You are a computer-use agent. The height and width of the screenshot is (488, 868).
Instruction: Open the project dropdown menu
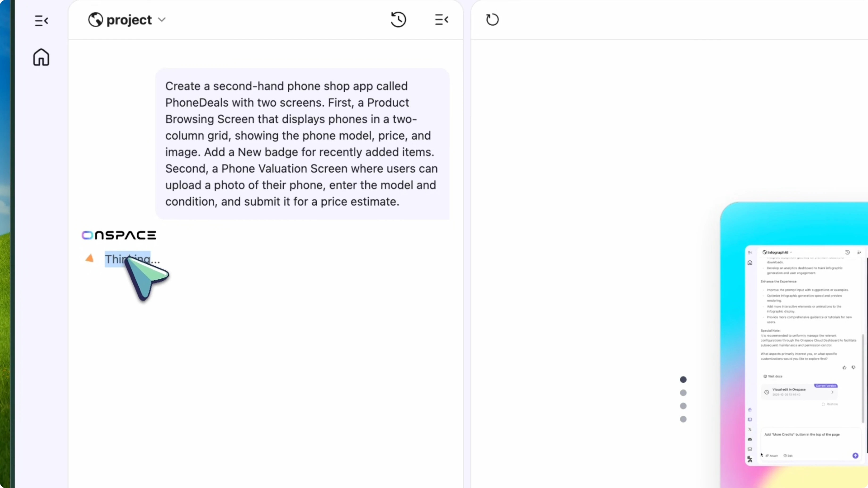click(x=162, y=20)
